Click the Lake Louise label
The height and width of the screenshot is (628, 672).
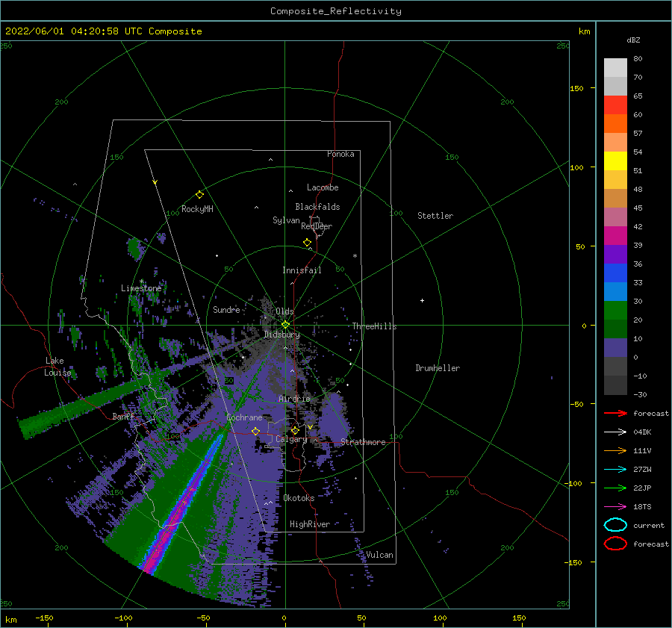pyautogui.click(x=57, y=367)
